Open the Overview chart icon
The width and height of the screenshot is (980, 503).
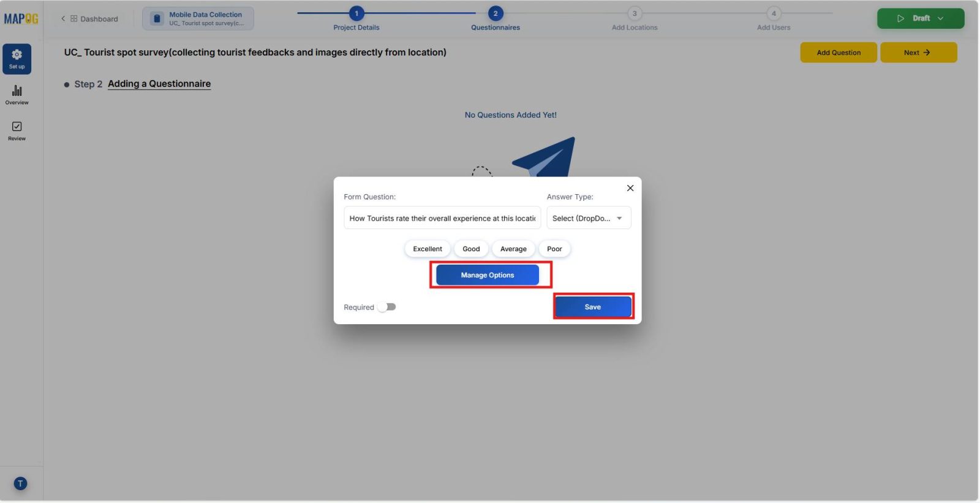pos(17,95)
